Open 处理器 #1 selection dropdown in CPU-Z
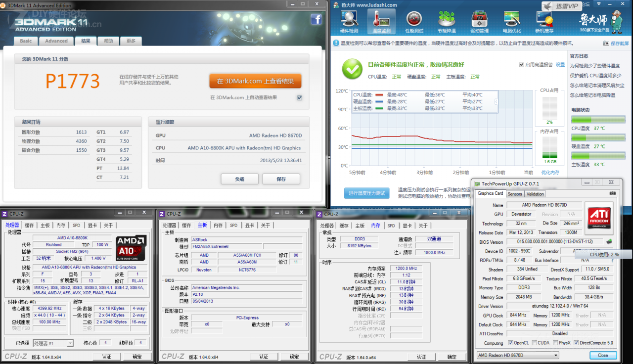The image size is (633, 364). click(53, 343)
